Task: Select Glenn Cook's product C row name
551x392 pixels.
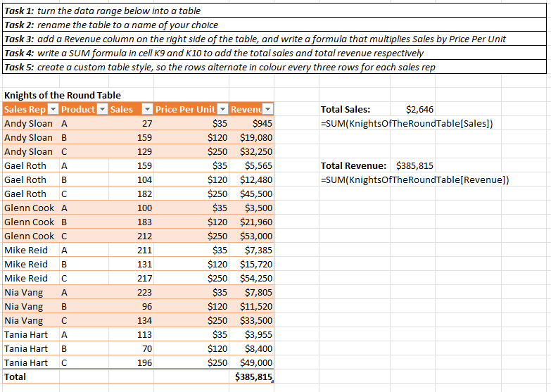Action: 31,236
